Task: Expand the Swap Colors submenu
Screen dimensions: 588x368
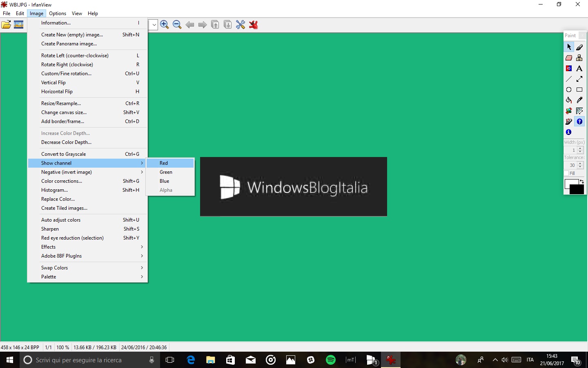Action: [142, 268]
